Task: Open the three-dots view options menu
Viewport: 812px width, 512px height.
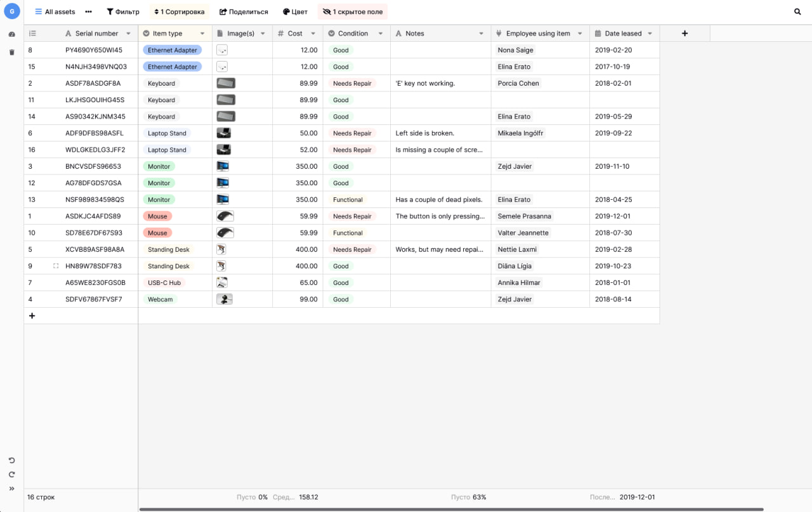Action: 88,11
